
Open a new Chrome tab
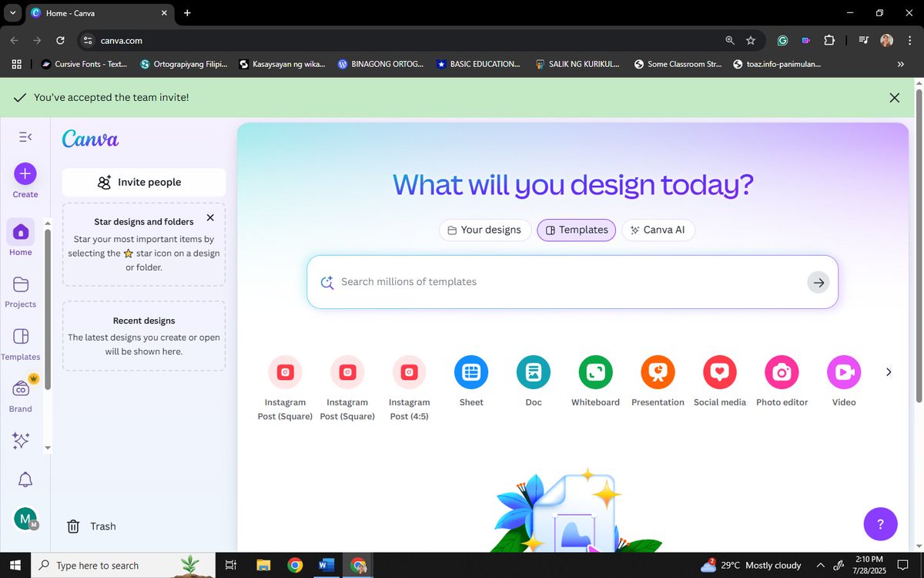(187, 12)
